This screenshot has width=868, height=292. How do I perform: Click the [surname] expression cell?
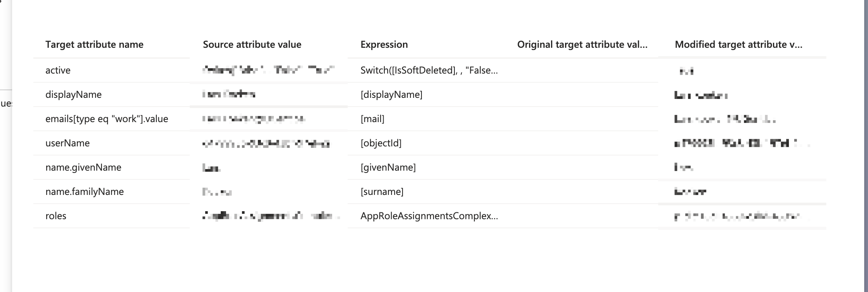(382, 192)
